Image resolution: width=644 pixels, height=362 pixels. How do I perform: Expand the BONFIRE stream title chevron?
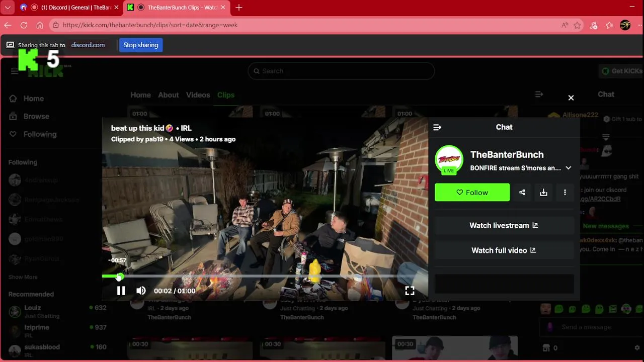pos(569,168)
